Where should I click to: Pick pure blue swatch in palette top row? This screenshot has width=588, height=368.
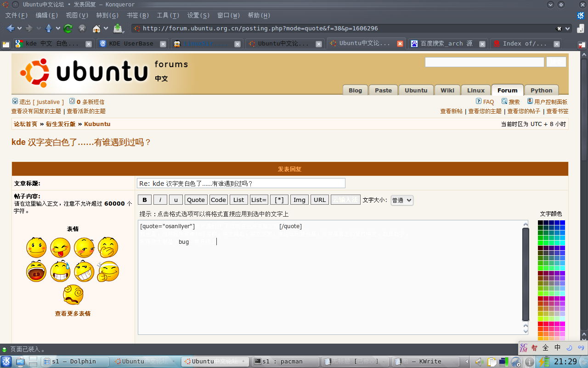tap(562, 223)
